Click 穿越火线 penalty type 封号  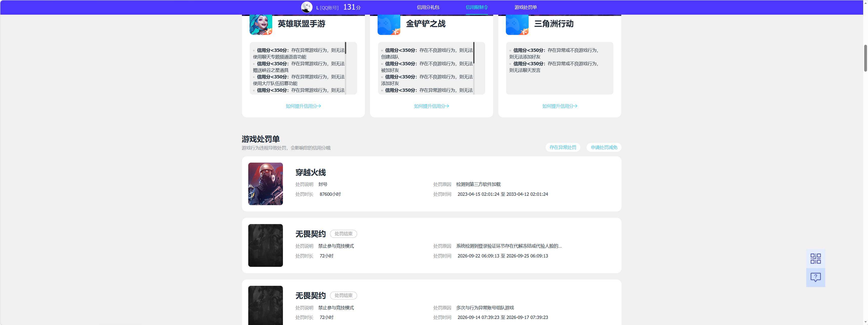(x=323, y=184)
